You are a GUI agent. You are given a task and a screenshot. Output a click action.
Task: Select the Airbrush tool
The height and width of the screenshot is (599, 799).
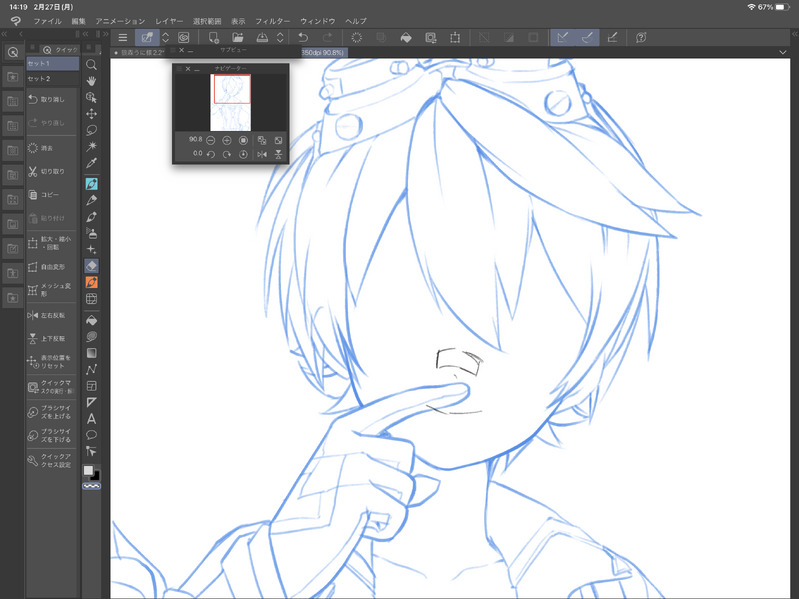pos(91,233)
